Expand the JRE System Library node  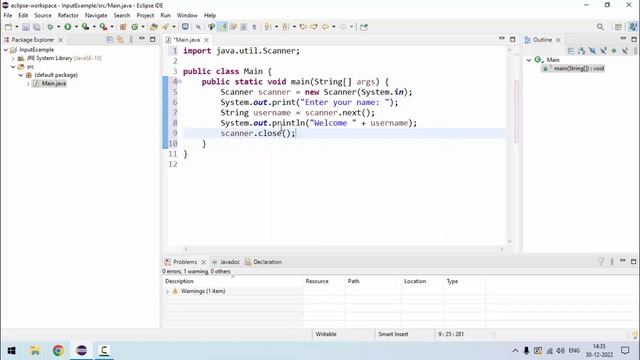(13, 58)
